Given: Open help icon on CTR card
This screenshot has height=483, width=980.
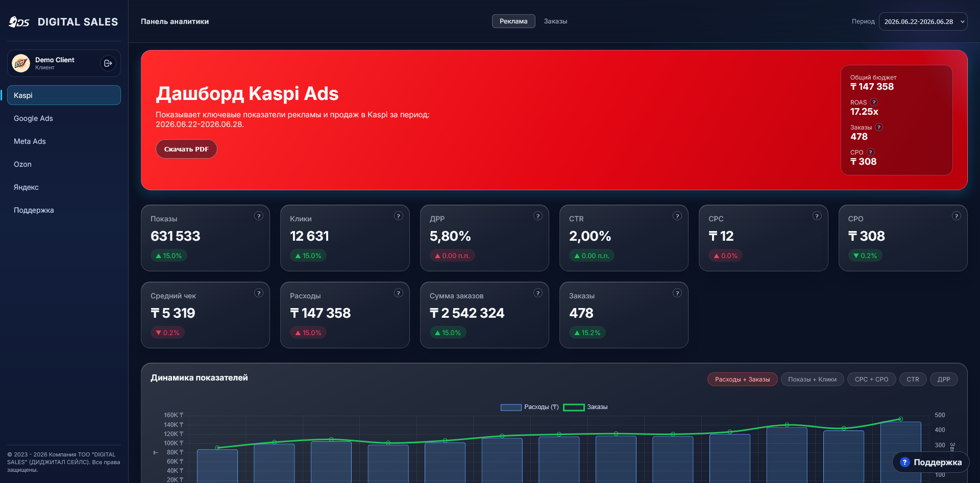Looking at the screenshot, I should (677, 216).
